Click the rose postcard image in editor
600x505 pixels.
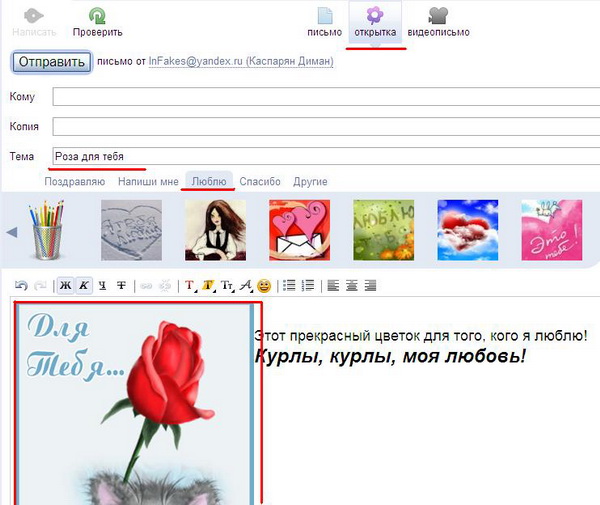134,404
